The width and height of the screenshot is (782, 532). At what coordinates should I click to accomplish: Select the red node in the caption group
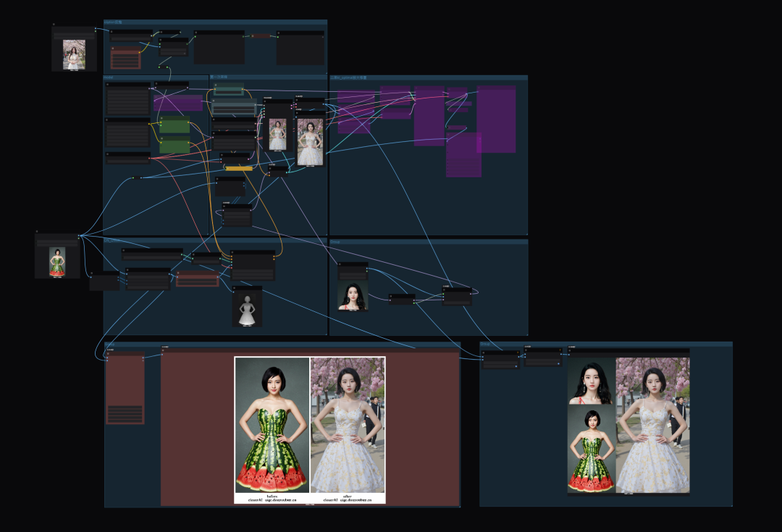click(126, 58)
